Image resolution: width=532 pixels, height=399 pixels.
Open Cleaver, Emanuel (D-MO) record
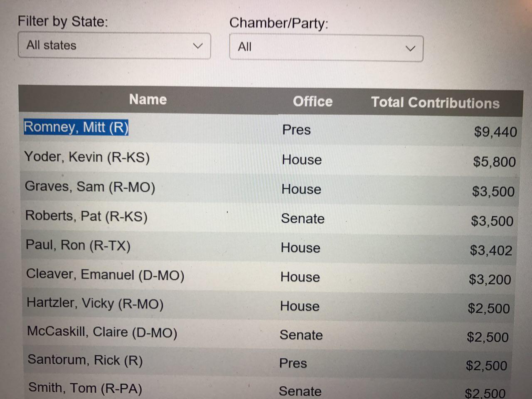click(x=105, y=275)
